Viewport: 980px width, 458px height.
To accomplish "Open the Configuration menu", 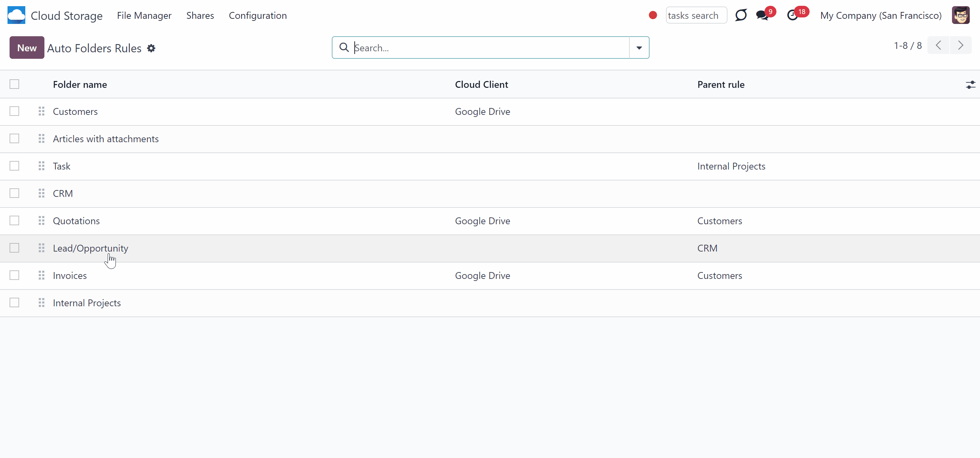I will [x=258, y=16].
